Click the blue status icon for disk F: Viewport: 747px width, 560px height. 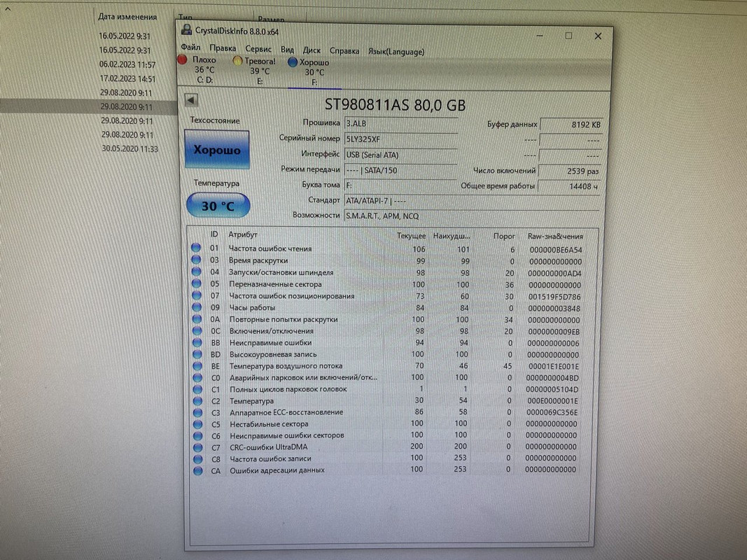point(293,62)
